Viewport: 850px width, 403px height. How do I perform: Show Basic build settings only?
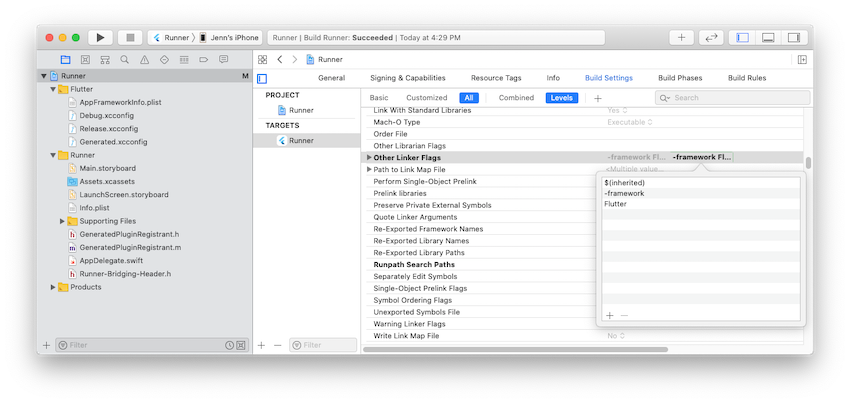(379, 98)
